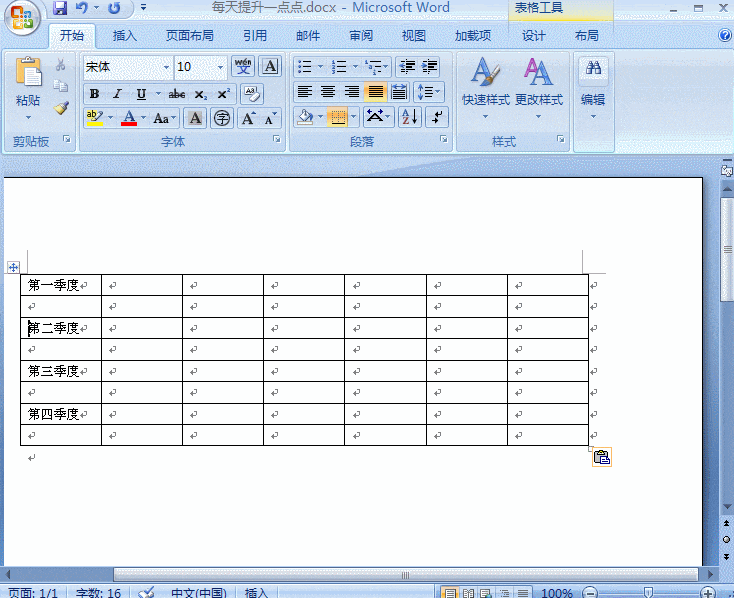The image size is (734, 598).
Task: Switch to table tools 设计 tab
Action: pyautogui.click(x=534, y=36)
